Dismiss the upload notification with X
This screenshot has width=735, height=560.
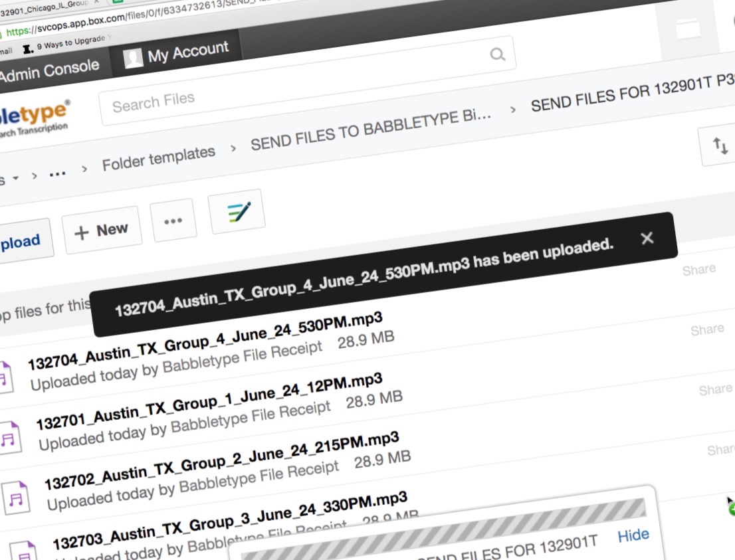click(647, 238)
